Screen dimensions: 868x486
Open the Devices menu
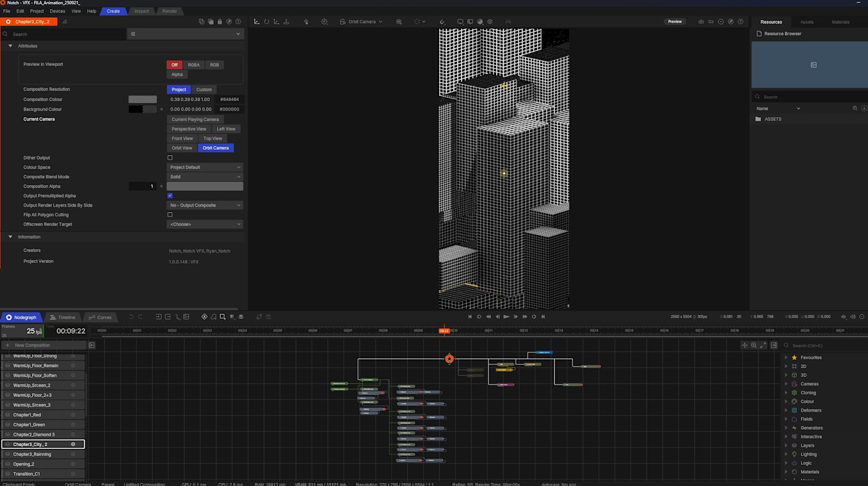(x=57, y=11)
